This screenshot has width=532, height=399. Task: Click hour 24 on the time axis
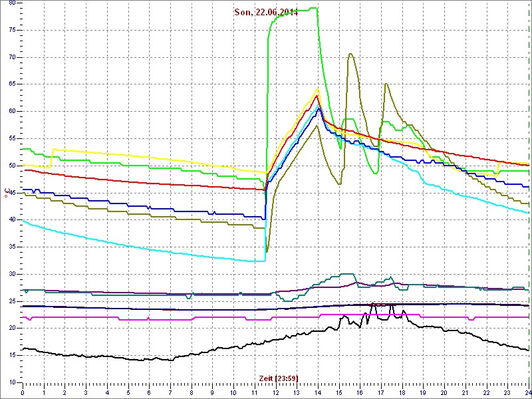528,393
